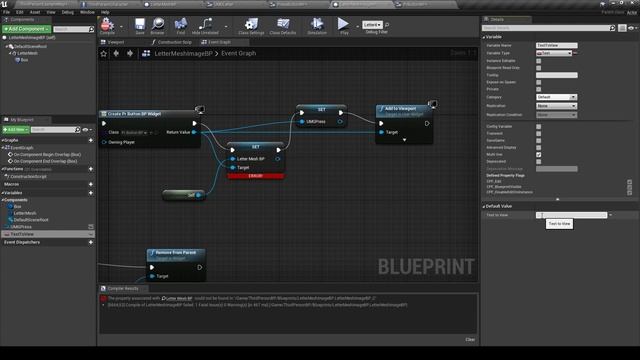Navigate back in graph history
This screenshot has width=640, height=360.
[116, 53]
